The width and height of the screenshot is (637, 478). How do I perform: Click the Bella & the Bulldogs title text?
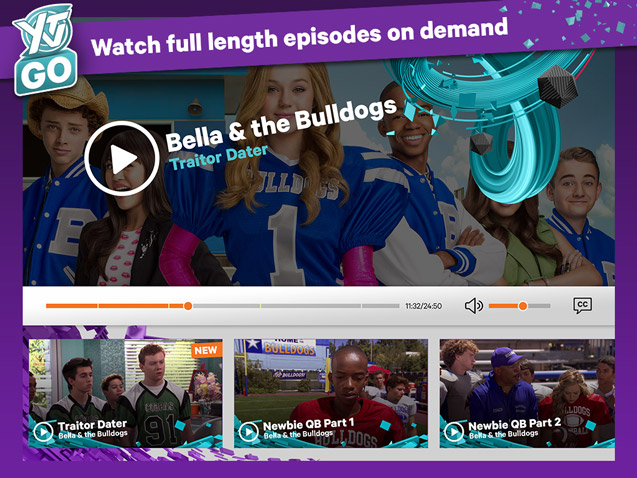pyautogui.click(x=281, y=124)
